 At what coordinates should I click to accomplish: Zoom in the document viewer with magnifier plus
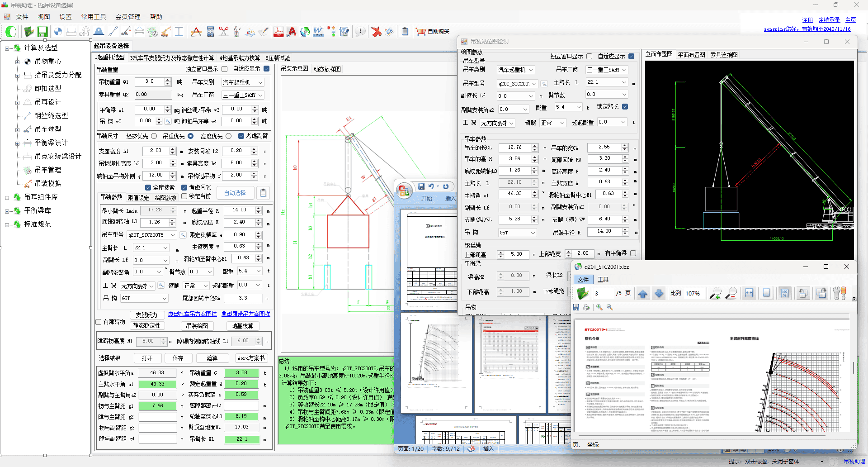tap(715, 294)
